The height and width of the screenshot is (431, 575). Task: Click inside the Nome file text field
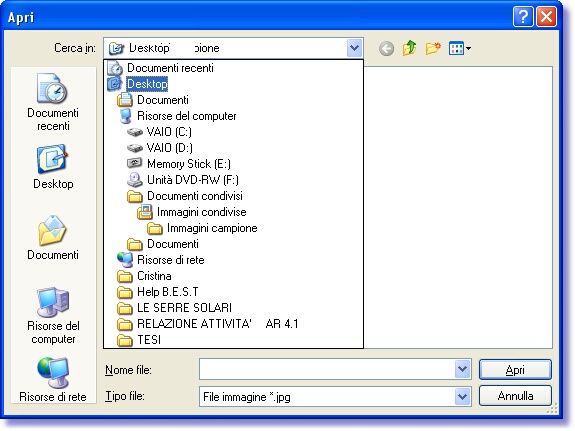(x=327, y=369)
